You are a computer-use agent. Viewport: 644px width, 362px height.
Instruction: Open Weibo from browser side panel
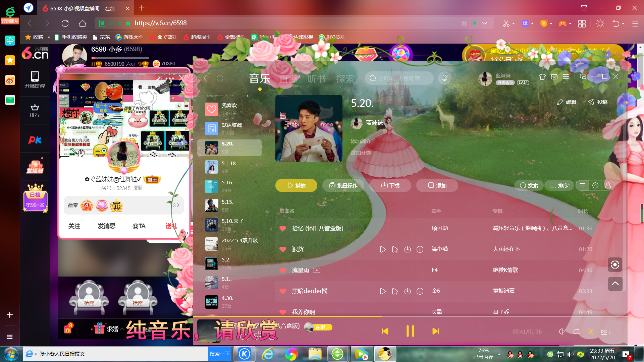[10, 80]
